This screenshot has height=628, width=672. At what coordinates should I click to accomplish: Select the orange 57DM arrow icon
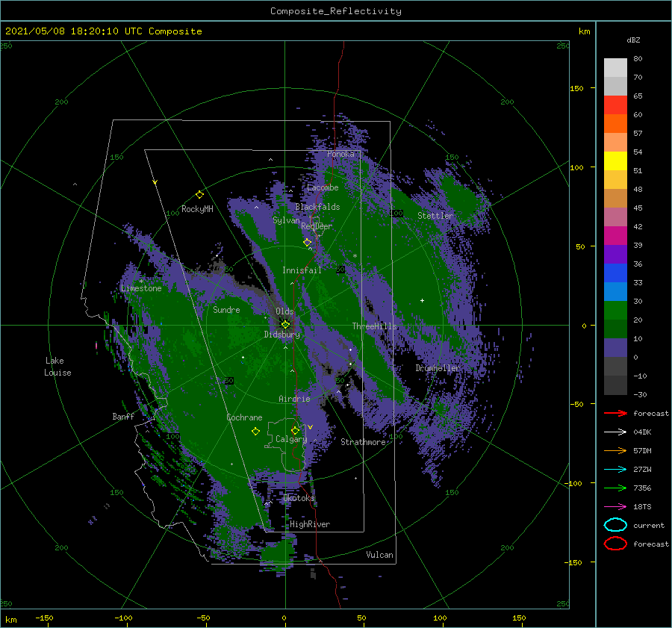pos(615,450)
